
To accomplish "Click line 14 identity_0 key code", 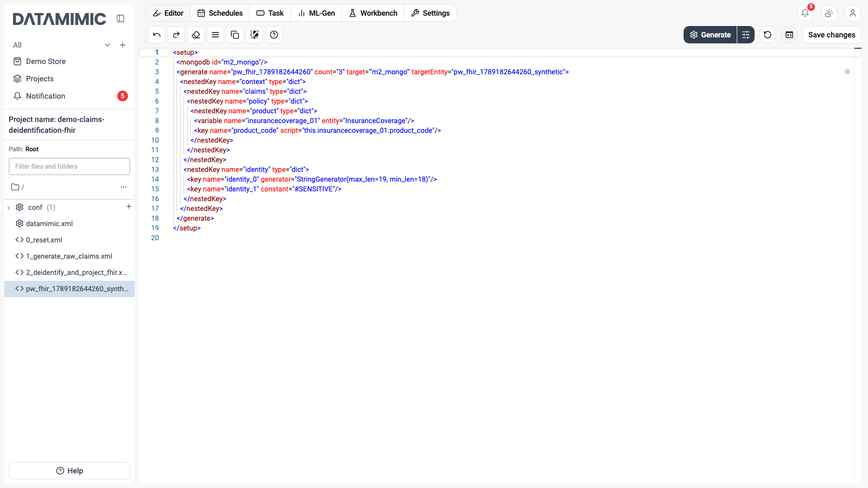I will (312, 179).
